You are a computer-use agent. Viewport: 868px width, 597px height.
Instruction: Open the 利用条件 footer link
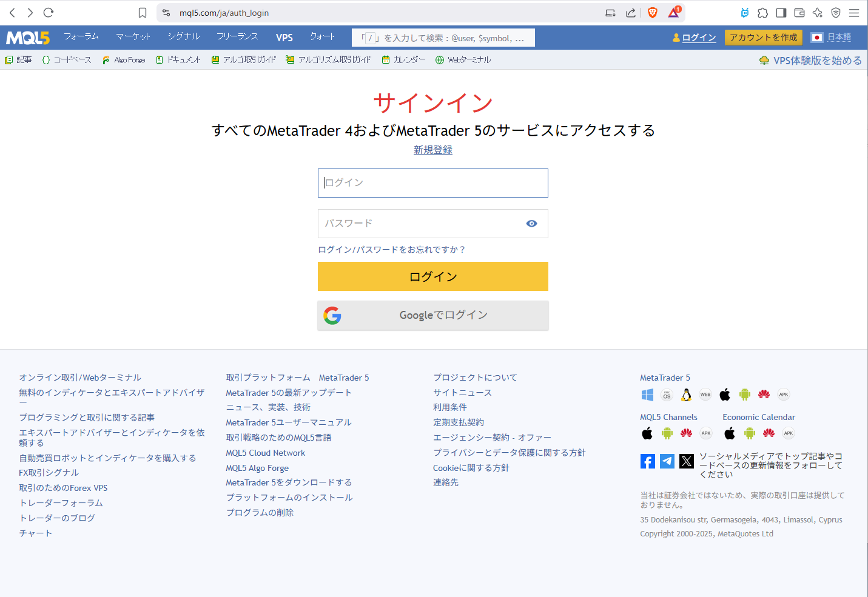450,407
